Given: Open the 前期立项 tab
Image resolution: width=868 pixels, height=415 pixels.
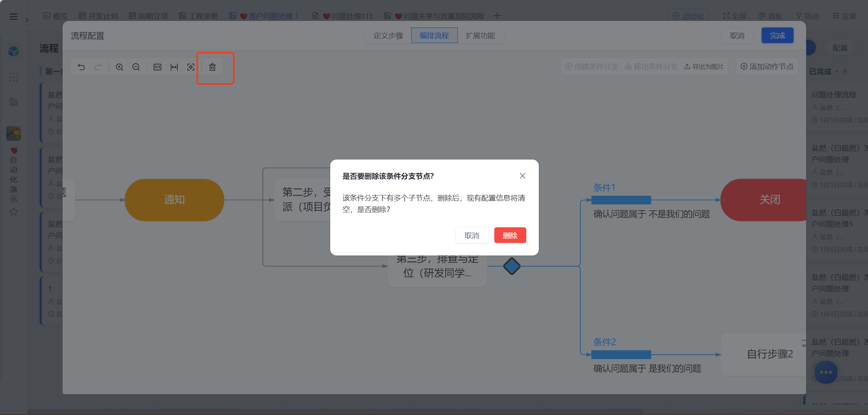Looking at the screenshot, I should click(x=148, y=16).
